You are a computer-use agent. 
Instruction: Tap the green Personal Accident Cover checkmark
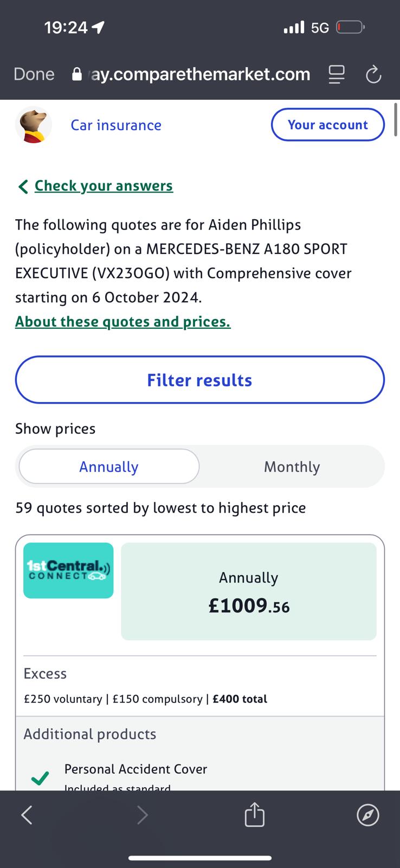[x=40, y=778]
